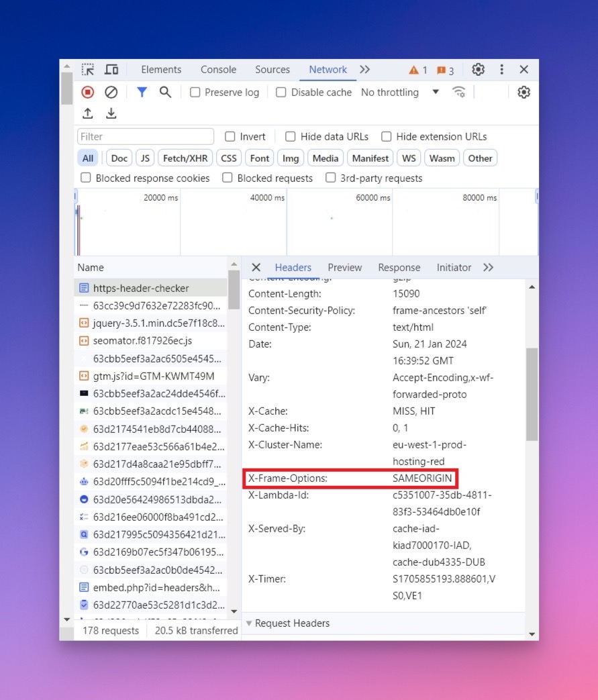Filter requests by the WS type
This screenshot has width=598, height=700.
pyautogui.click(x=408, y=158)
